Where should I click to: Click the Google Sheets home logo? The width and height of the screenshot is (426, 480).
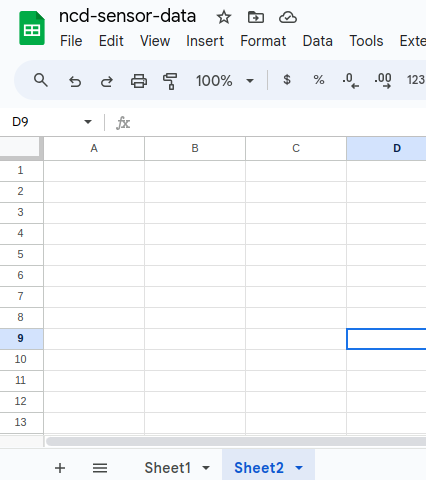(x=32, y=28)
